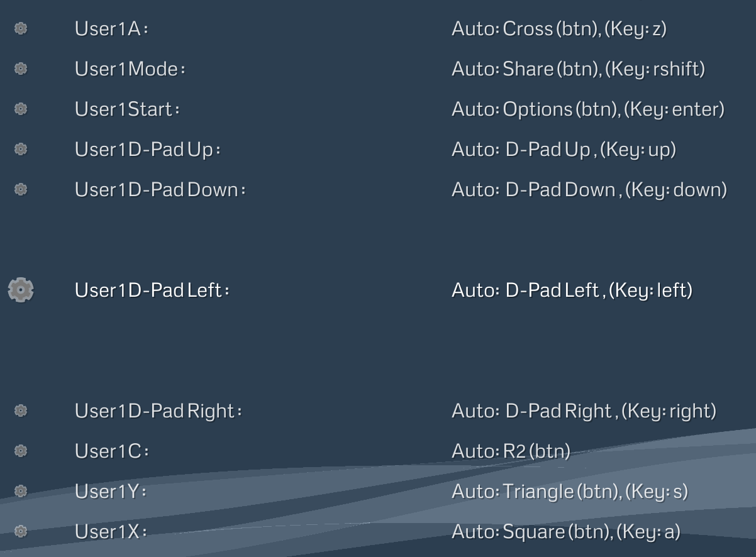Edit the Auto: Cross (btn) assignment
This screenshot has height=557, width=756.
pyautogui.click(x=559, y=29)
